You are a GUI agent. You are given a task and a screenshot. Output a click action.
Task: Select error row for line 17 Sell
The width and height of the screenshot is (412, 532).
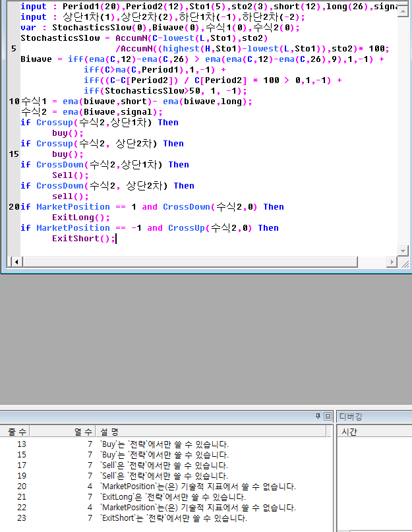coord(165,465)
